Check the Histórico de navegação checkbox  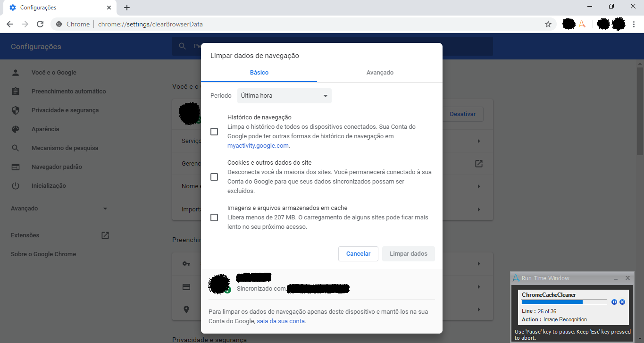coord(214,132)
